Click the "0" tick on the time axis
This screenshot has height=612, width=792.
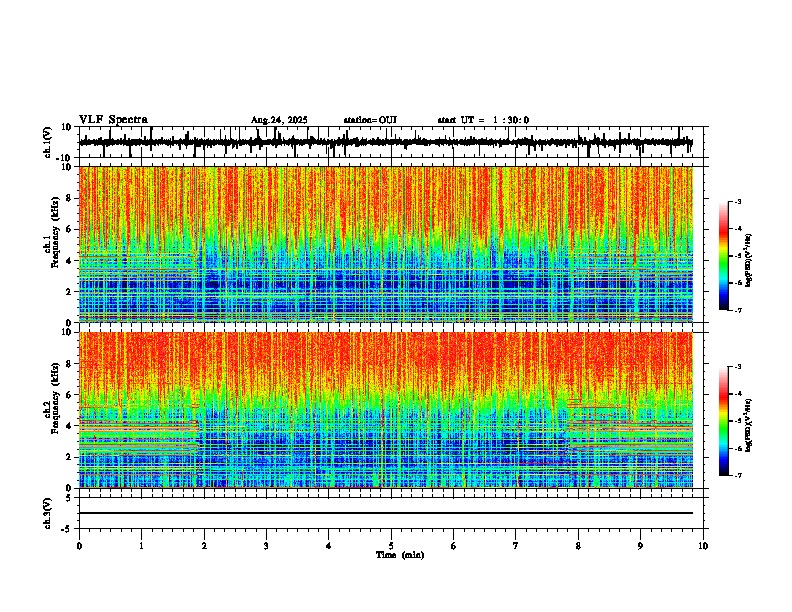[79, 546]
